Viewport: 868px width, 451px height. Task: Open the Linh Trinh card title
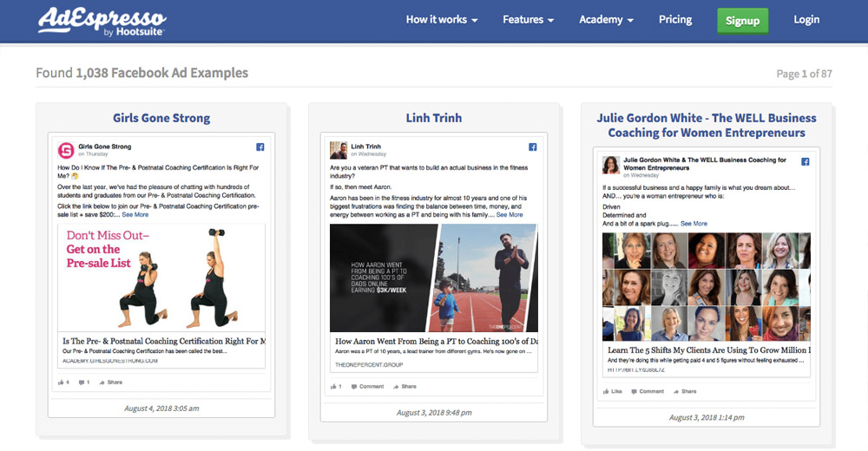click(x=433, y=118)
